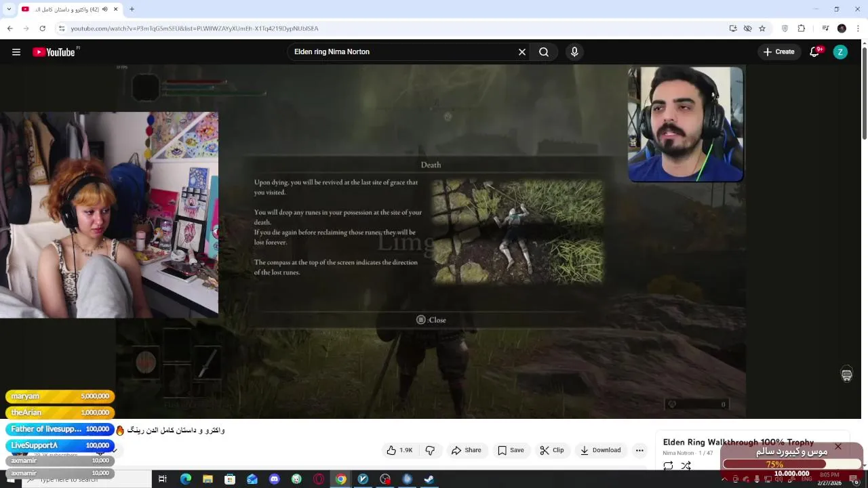Open the Z account avatar menu
Screen dimensions: 868x488
840,52
